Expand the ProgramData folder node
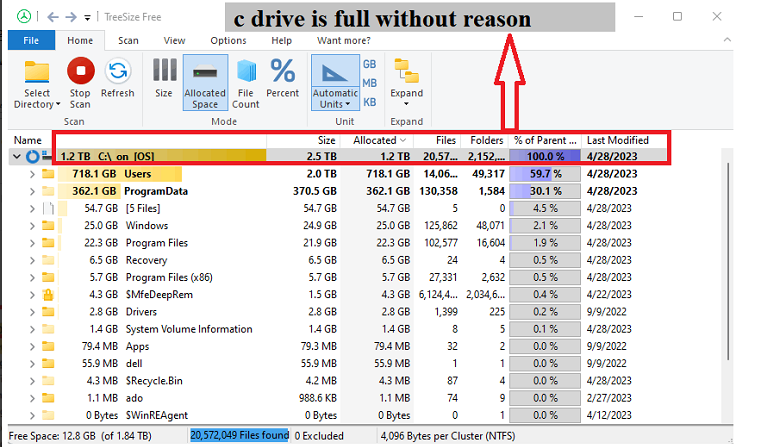 32,191
